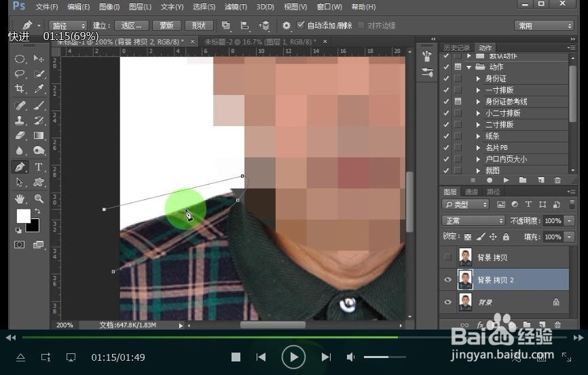Toggle 自动添加/删除 checkbox

pos(300,25)
